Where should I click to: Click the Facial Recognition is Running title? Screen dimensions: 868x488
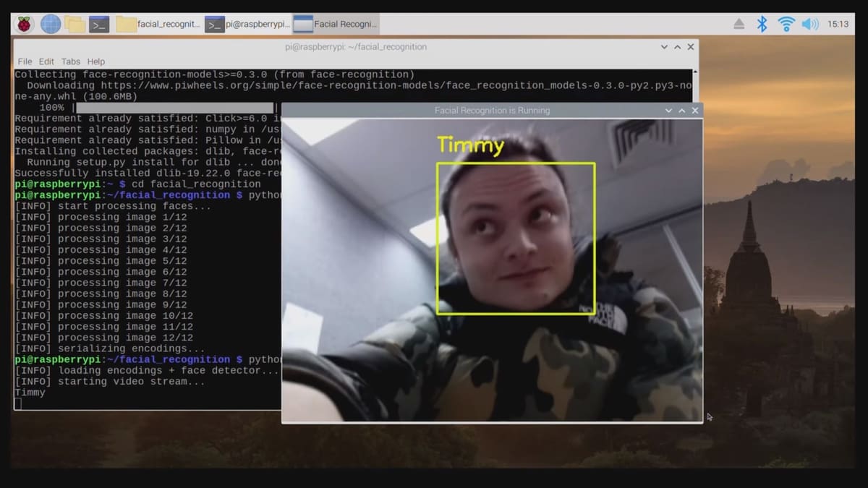(492, 111)
